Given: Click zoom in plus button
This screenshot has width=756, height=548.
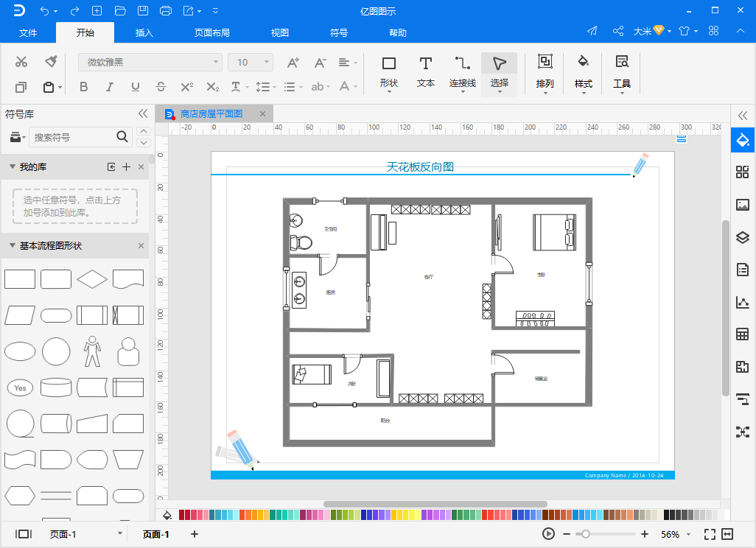Looking at the screenshot, I should click(645, 534).
